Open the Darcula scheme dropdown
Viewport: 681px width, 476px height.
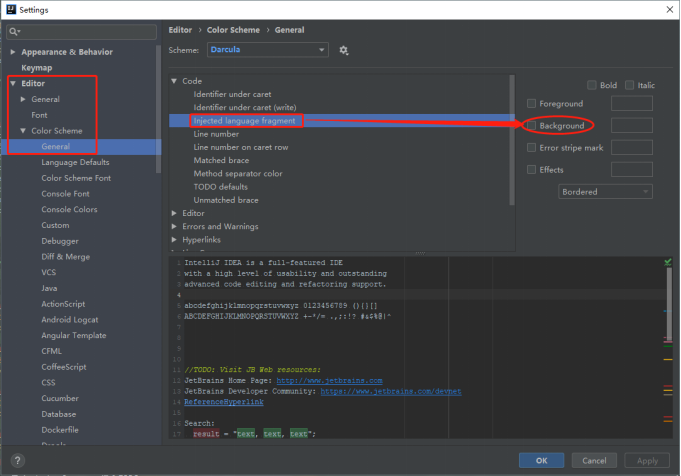tap(268, 50)
